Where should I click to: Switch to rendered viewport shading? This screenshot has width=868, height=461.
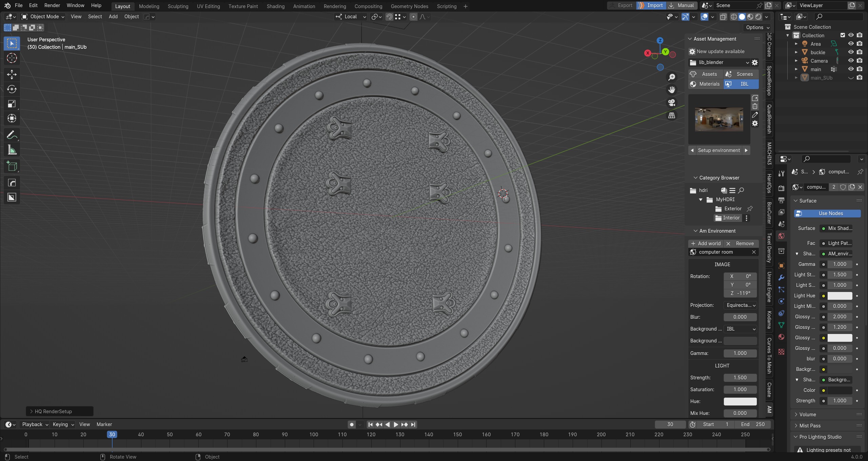coord(758,17)
